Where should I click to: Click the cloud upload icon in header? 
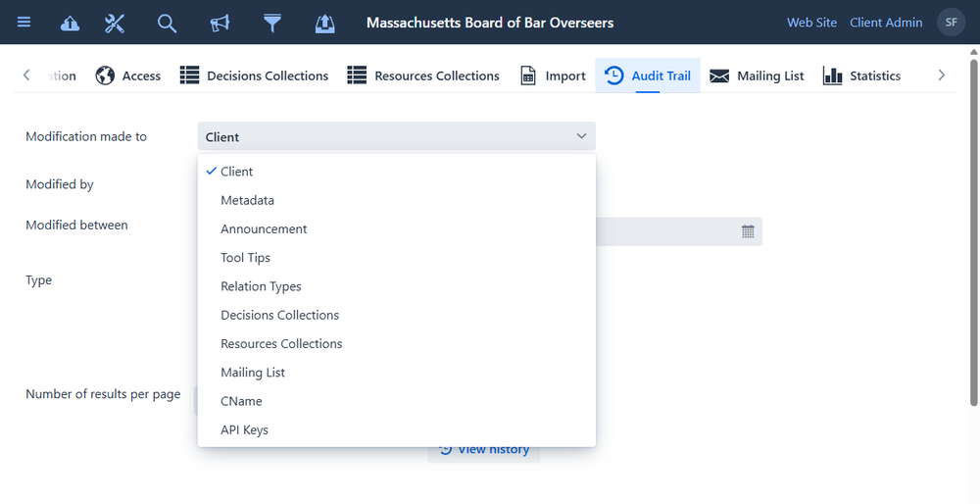tap(71, 23)
